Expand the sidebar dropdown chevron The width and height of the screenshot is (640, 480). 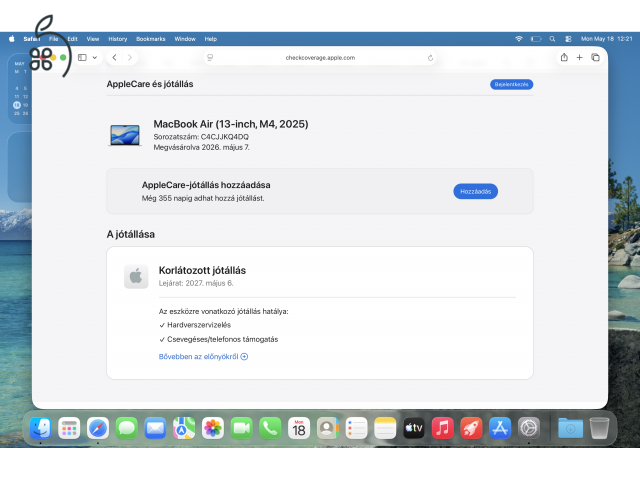[95, 58]
